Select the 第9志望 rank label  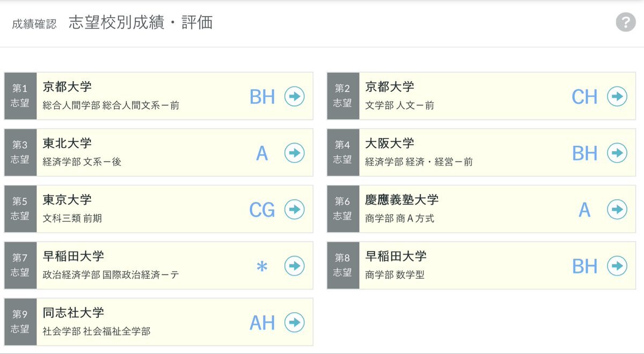point(20,322)
